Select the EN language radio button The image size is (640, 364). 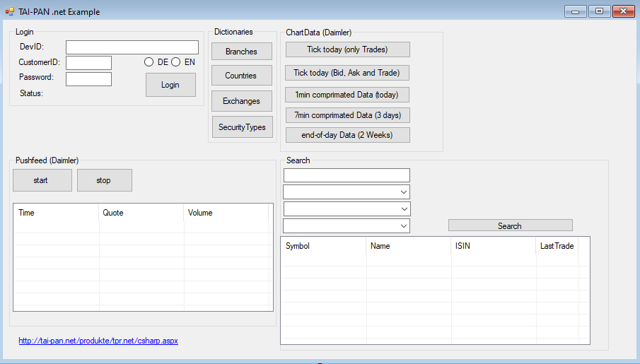tap(175, 62)
